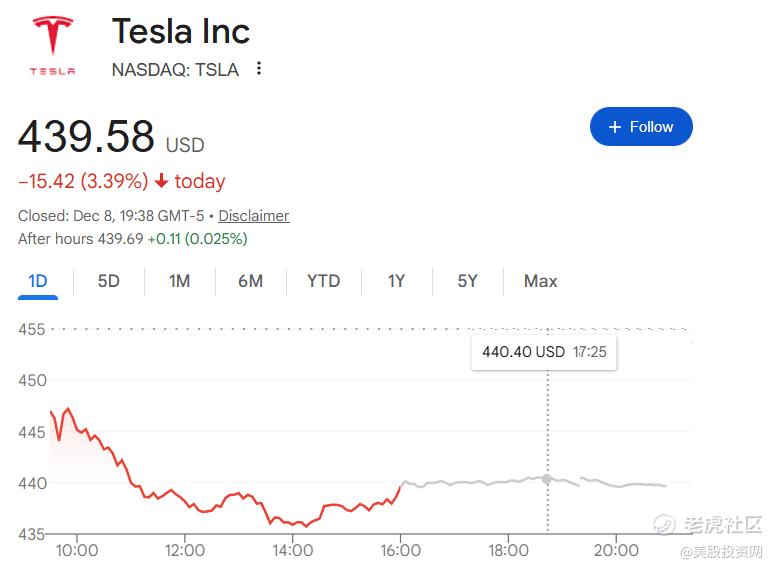Show the 1M price chart
Image resolution: width=777 pixels, height=570 pixels.
[x=179, y=281]
